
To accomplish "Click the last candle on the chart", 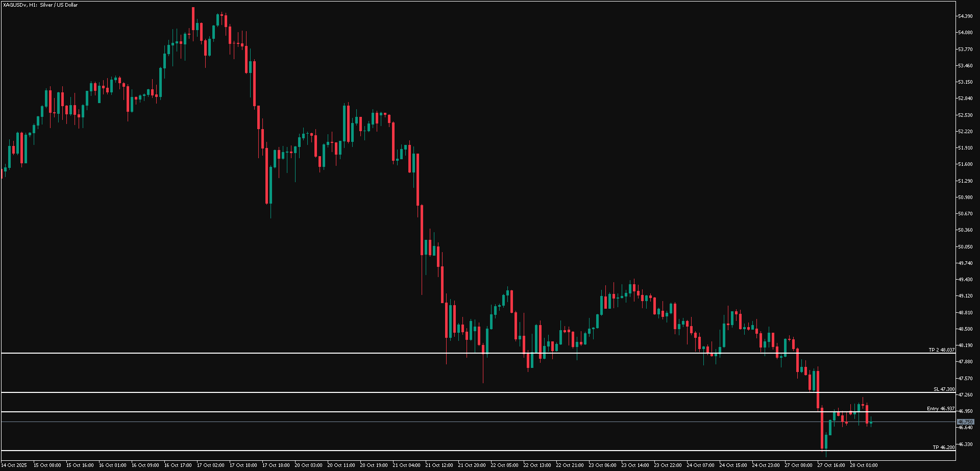I will (x=871, y=422).
